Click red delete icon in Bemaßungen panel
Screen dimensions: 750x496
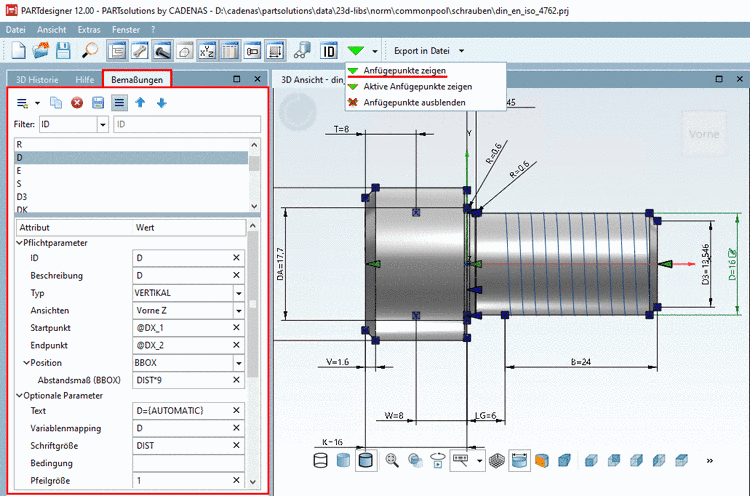coord(76,102)
